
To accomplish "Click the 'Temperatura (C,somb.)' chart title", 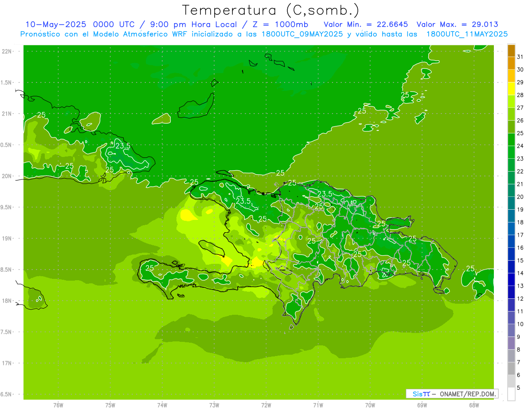I will (x=270, y=10).
